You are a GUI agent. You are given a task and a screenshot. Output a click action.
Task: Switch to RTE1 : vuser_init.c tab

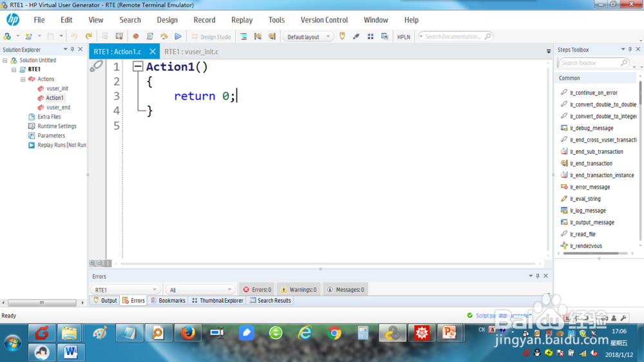click(x=191, y=52)
